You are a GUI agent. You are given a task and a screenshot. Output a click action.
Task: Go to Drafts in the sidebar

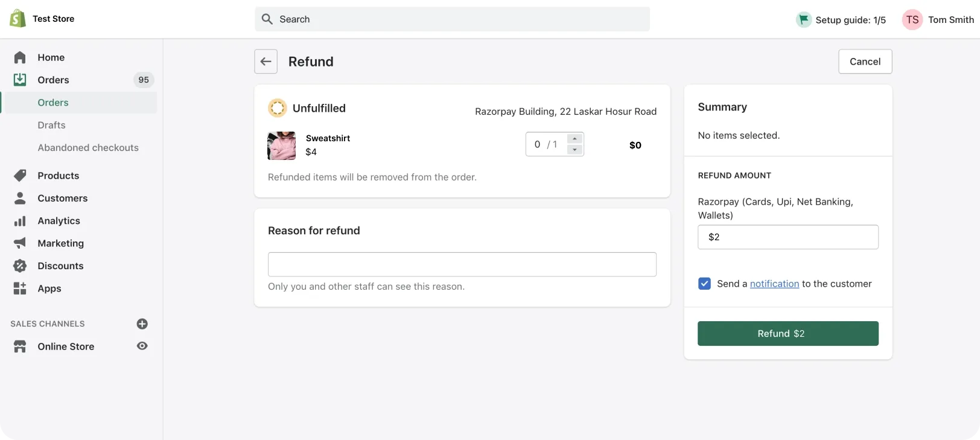click(x=51, y=125)
